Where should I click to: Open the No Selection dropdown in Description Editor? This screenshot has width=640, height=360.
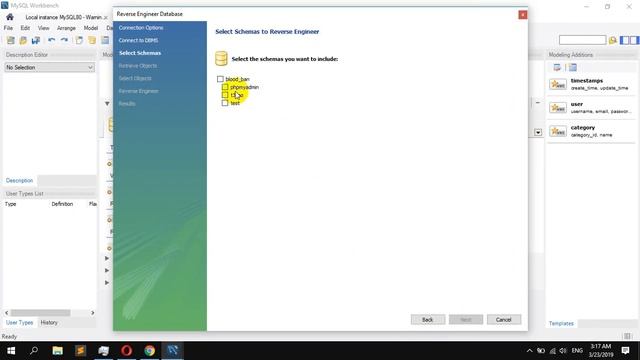(49, 67)
